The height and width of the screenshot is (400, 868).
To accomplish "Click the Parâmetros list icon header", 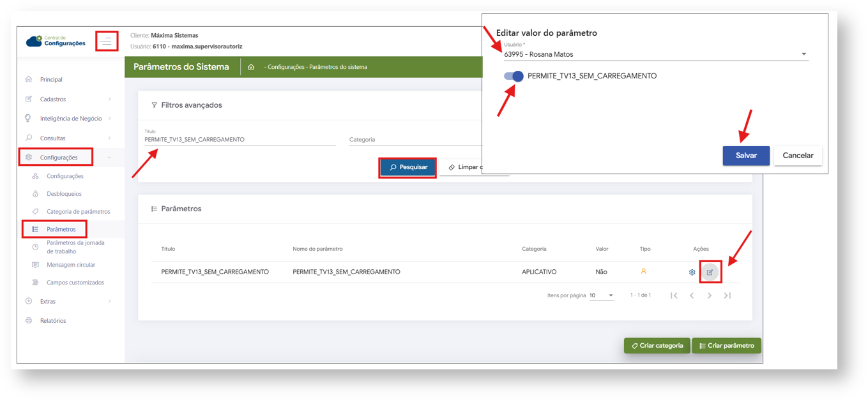I will (154, 209).
